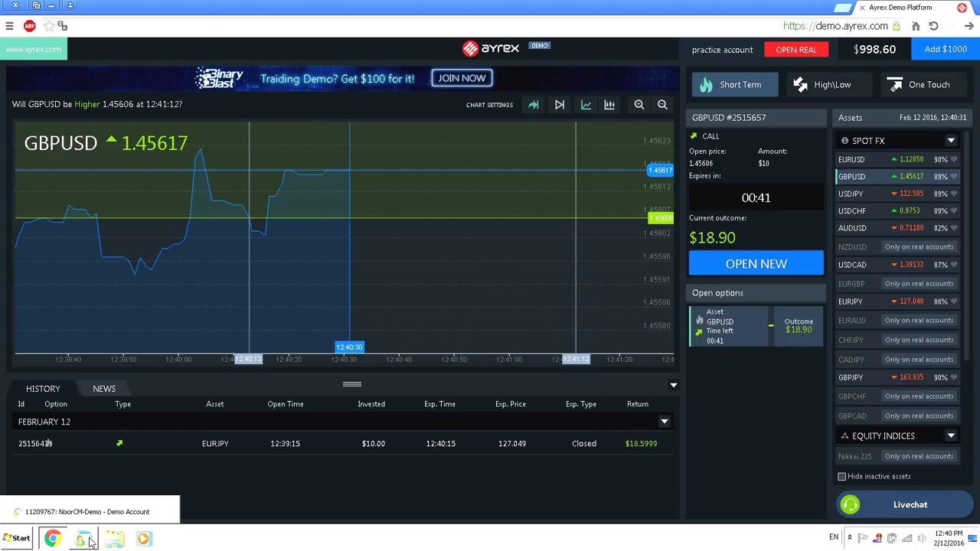Image resolution: width=980 pixels, height=551 pixels.
Task: Click the arrow icon in the EURJPY history row
Action: click(119, 443)
